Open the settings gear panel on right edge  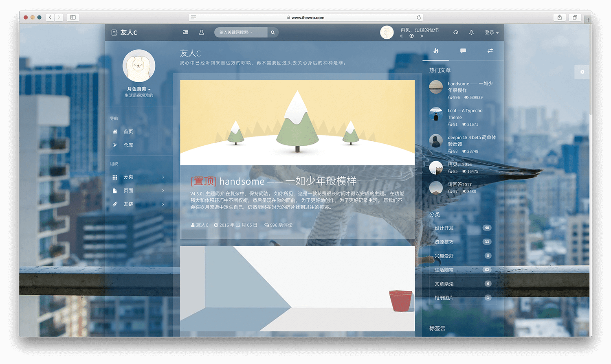(x=582, y=72)
